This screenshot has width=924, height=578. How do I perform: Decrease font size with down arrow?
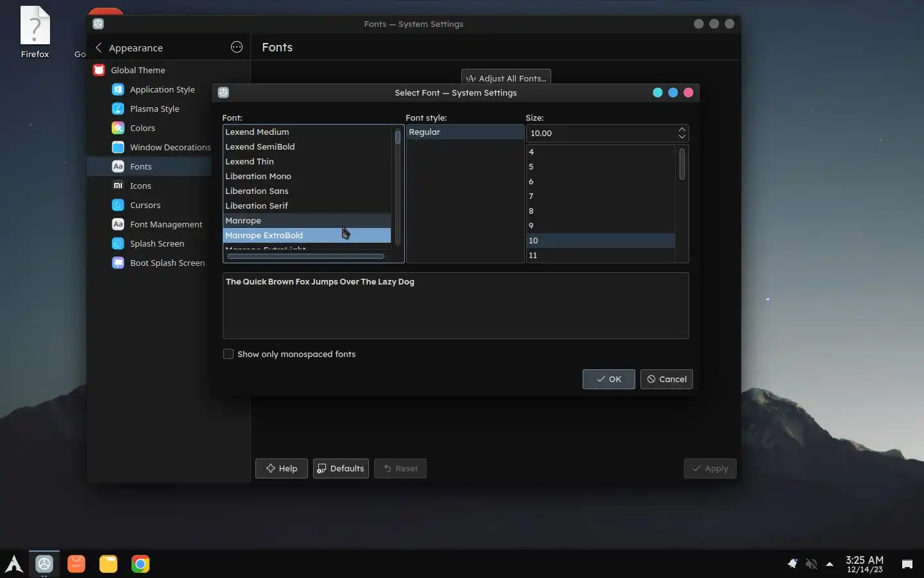[x=681, y=137]
